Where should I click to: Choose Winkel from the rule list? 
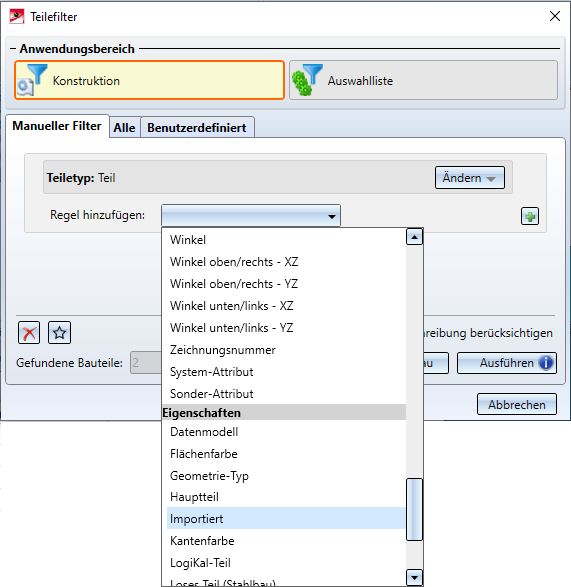[x=286, y=240]
